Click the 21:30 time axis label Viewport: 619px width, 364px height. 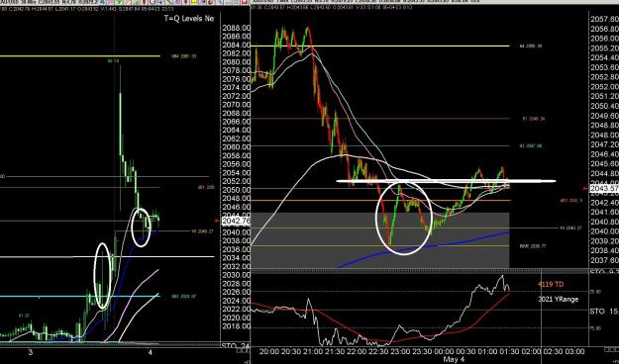pyautogui.click(x=334, y=351)
